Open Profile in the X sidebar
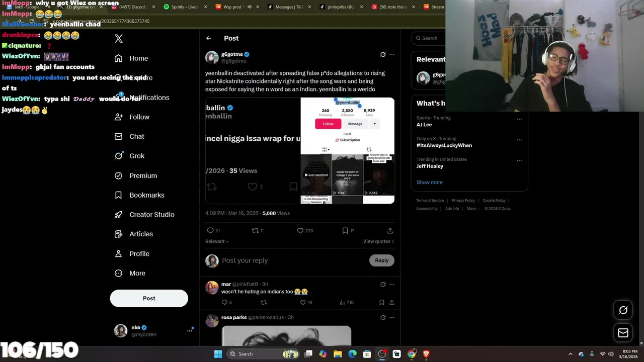This screenshot has width=644, height=362. pyautogui.click(x=132, y=253)
